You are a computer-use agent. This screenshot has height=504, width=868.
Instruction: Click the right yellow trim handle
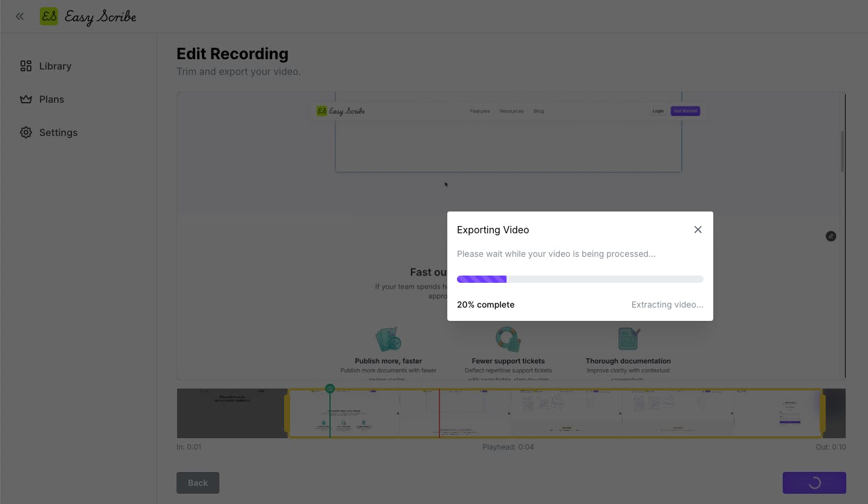point(823,413)
